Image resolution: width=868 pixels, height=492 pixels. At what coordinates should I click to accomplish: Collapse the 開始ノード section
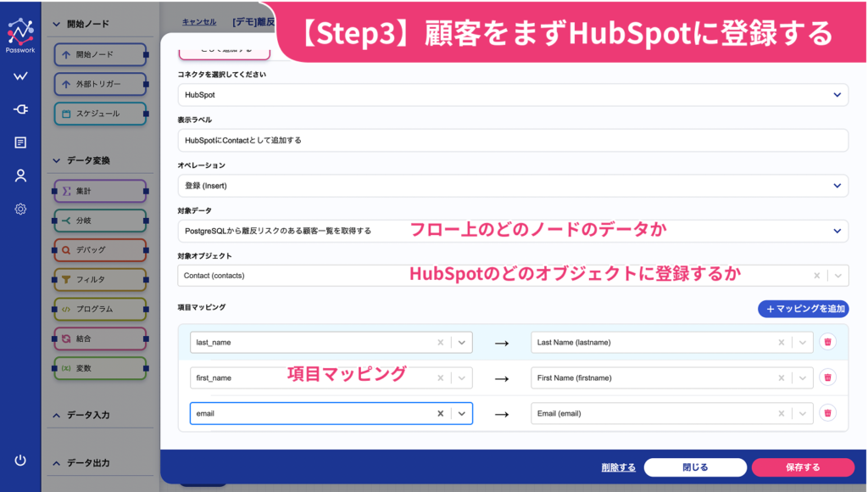pyautogui.click(x=57, y=24)
